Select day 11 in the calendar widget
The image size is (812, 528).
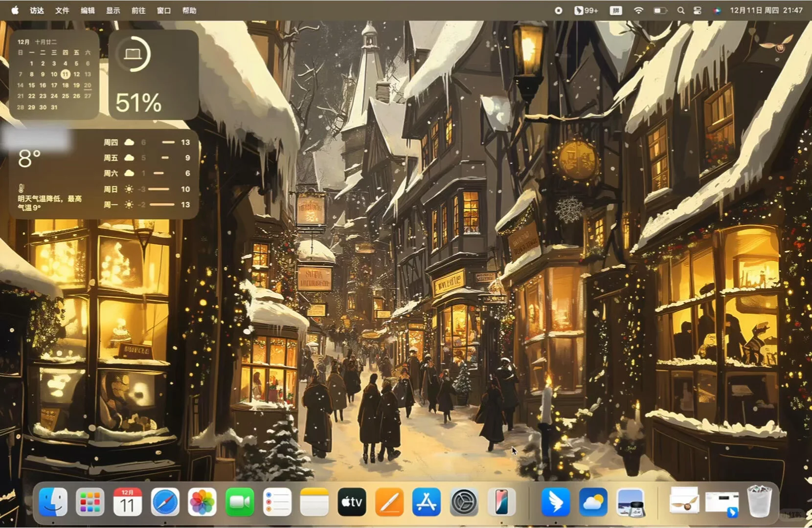[x=65, y=74]
